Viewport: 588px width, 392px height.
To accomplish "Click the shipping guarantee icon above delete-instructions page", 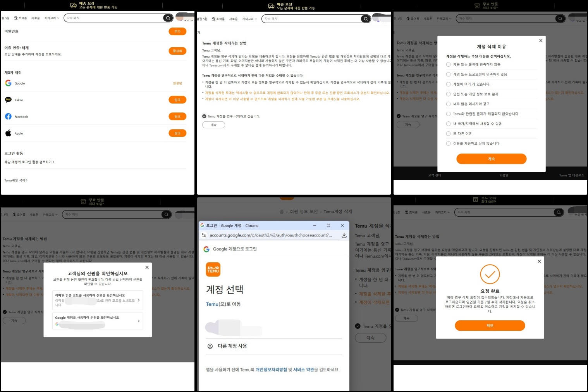I will (271, 6).
